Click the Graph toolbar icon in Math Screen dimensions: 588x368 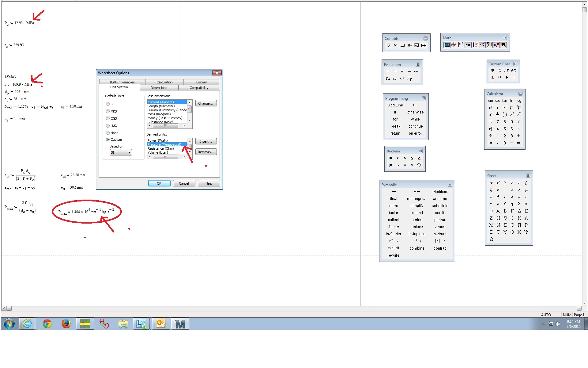pos(454,45)
